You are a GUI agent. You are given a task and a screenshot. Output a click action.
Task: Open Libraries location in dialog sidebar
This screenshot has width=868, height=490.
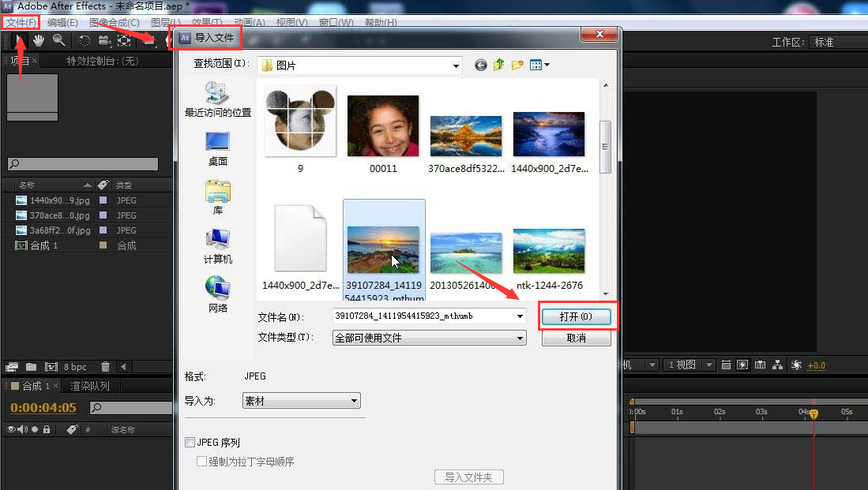pos(217,197)
